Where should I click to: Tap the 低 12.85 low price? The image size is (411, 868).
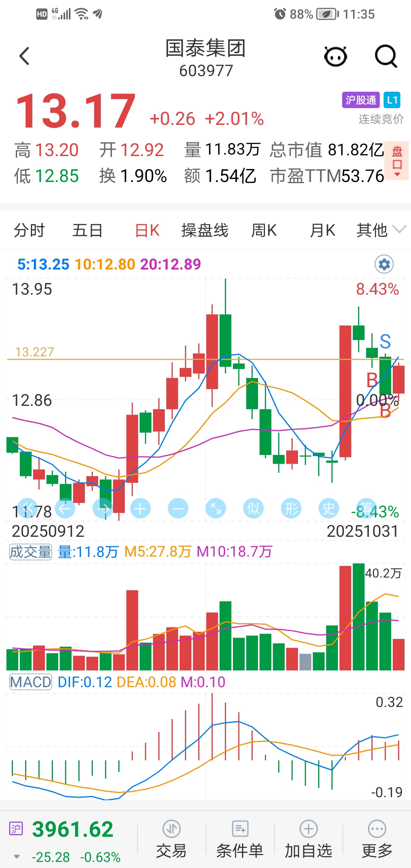click(x=46, y=176)
